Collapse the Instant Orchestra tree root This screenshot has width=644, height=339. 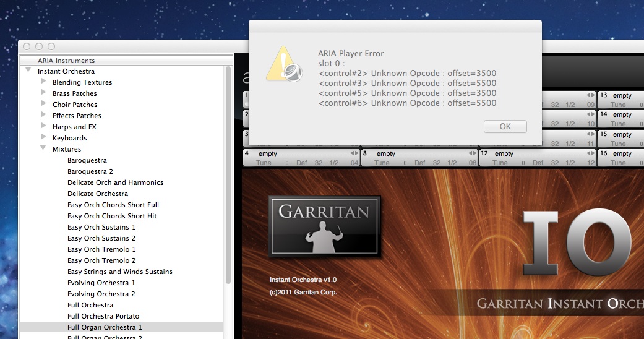pyautogui.click(x=28, y=71)
